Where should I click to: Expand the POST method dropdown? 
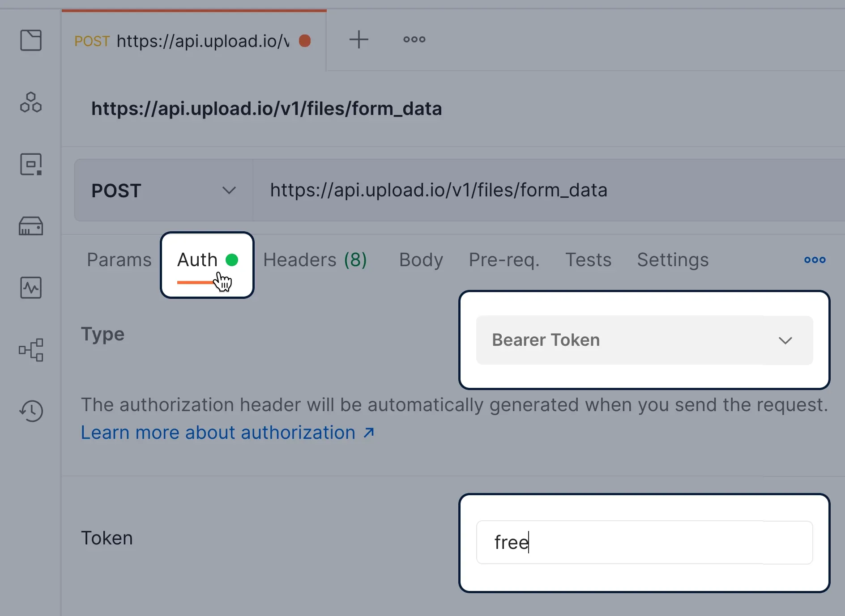click(x=164, y=191)
